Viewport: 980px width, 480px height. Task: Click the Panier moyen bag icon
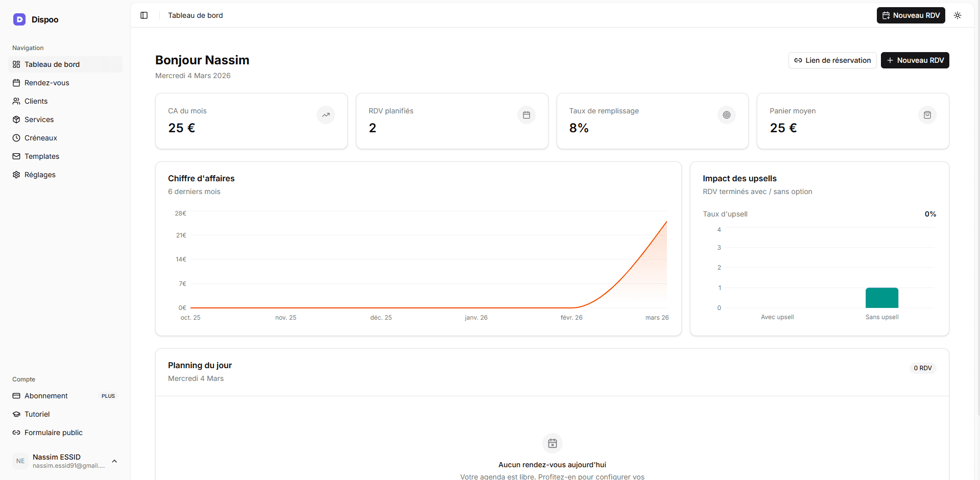tap(927, 115)
